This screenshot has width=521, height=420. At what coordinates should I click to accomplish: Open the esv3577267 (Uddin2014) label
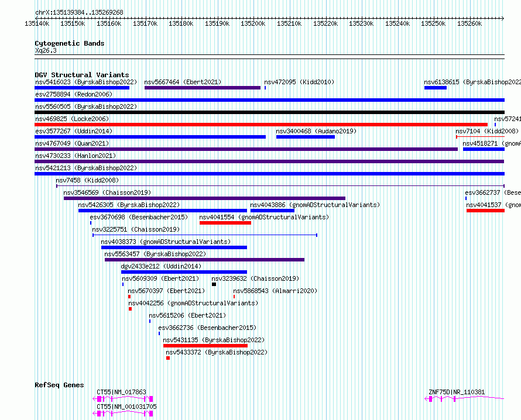pyautogui.click(x=74, y=131)
